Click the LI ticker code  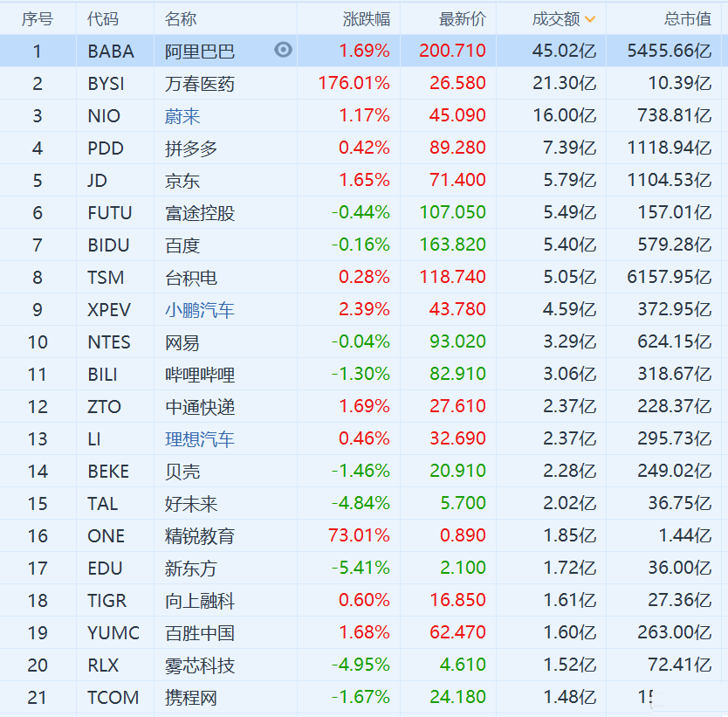[x=94, y=438]
